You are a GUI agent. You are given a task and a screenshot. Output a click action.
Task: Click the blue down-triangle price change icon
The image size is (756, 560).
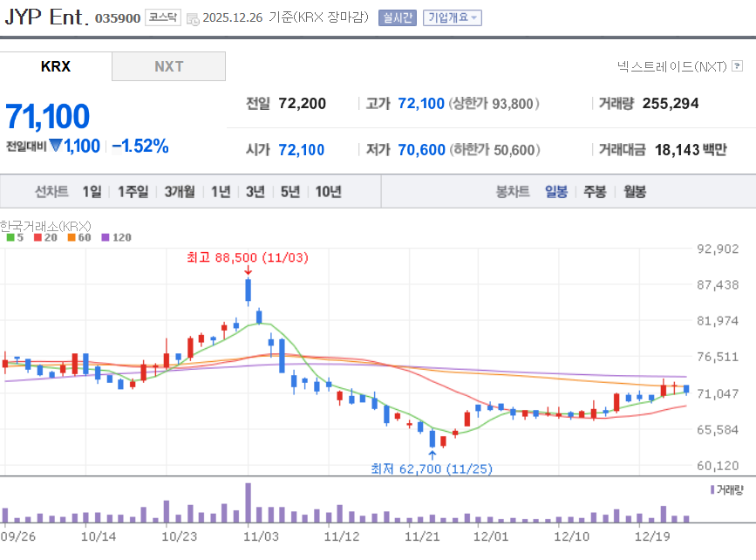pos(56,145)
